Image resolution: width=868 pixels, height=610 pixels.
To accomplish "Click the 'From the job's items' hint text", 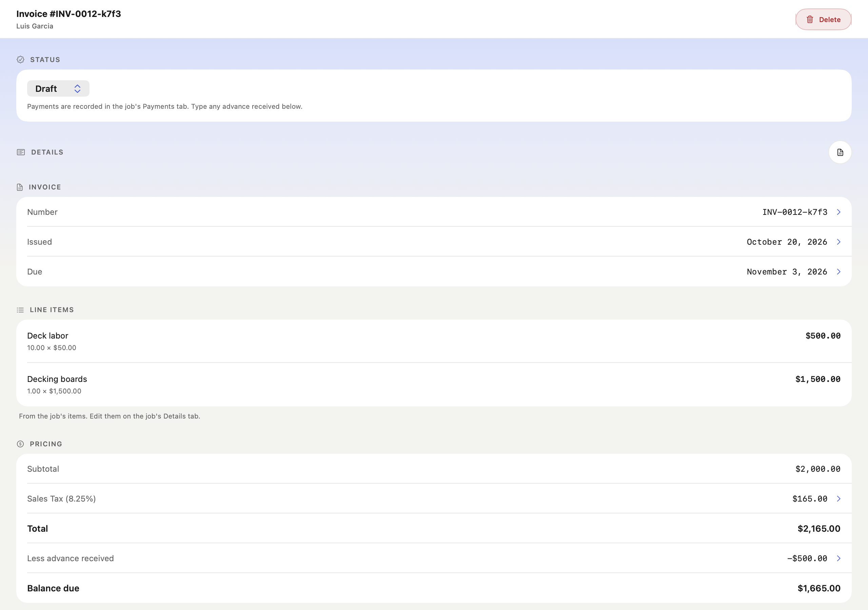I will (x=110, y=416).
